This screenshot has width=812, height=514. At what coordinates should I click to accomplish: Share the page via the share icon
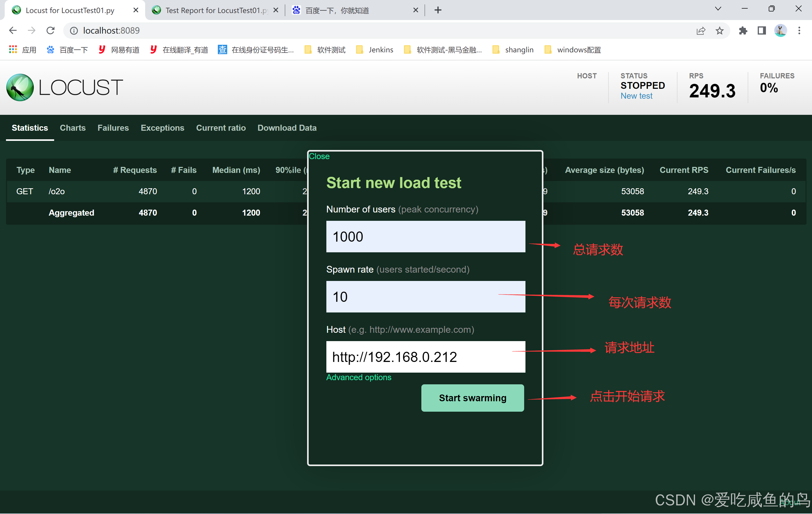click(701, 31)
